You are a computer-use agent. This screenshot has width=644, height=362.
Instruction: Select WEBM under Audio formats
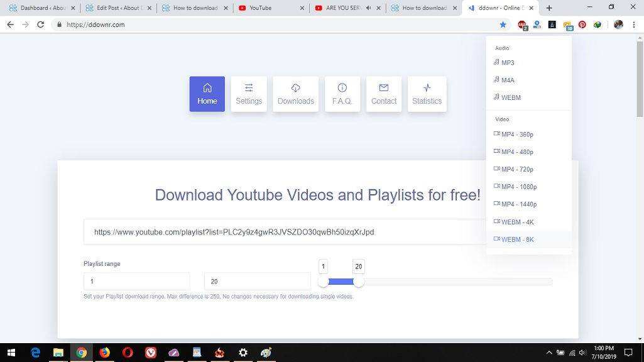[x=528, y=97]
